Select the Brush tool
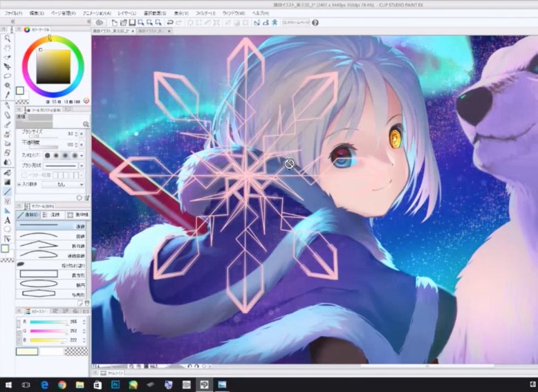The image size is (538, 392). point(7,124)
